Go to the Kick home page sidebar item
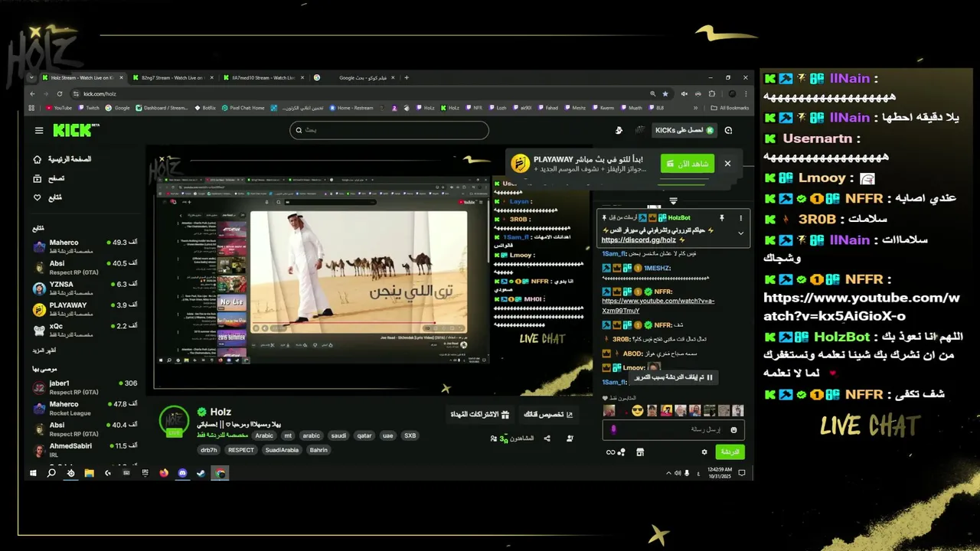Screen dimensions: 980x551 coord(62,159)
